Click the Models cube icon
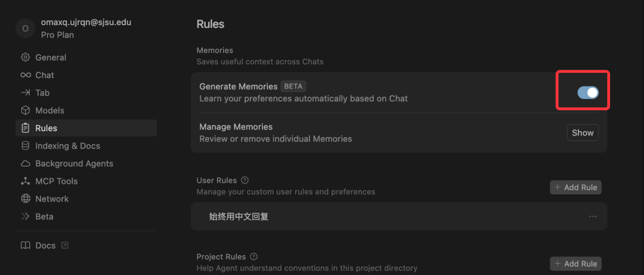 click(x=26, y=110)
